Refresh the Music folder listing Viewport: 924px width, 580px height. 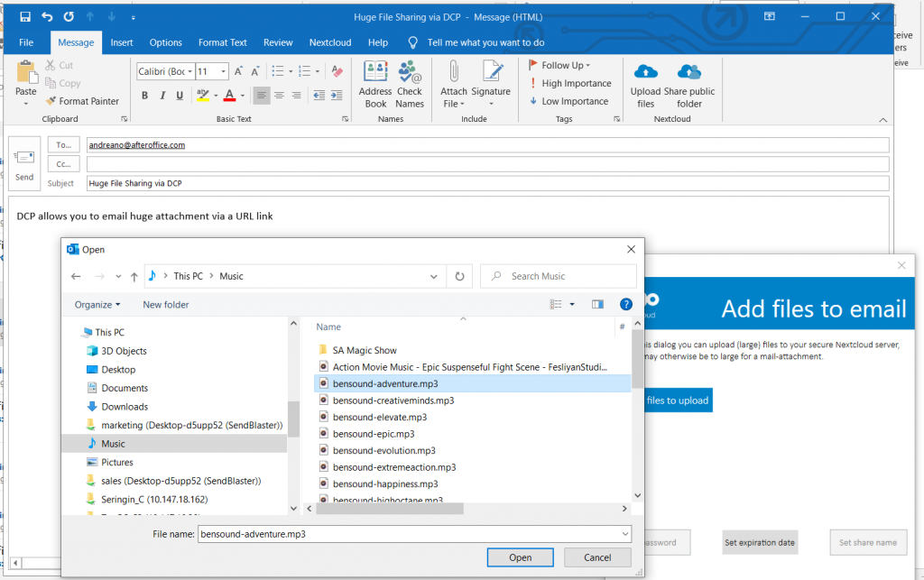pyautogui.click(x=459, y=276)
